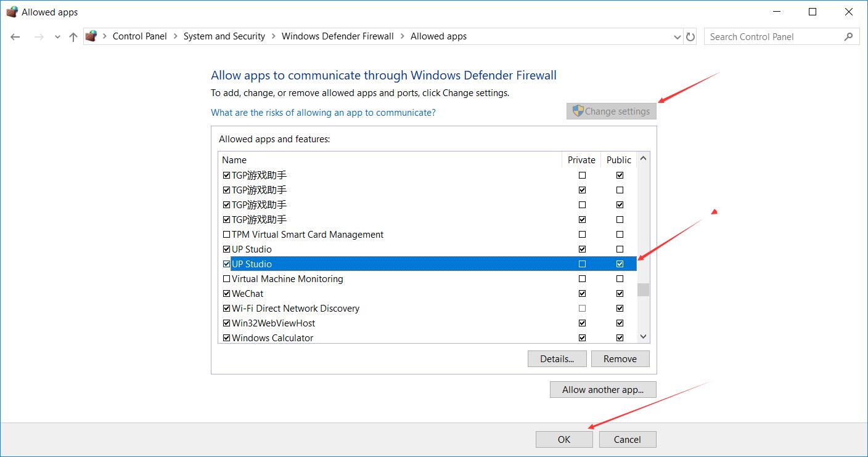Screen dimensions: 868x457
Task: Expand the address bar history dropdown
Action: point(678,37)
